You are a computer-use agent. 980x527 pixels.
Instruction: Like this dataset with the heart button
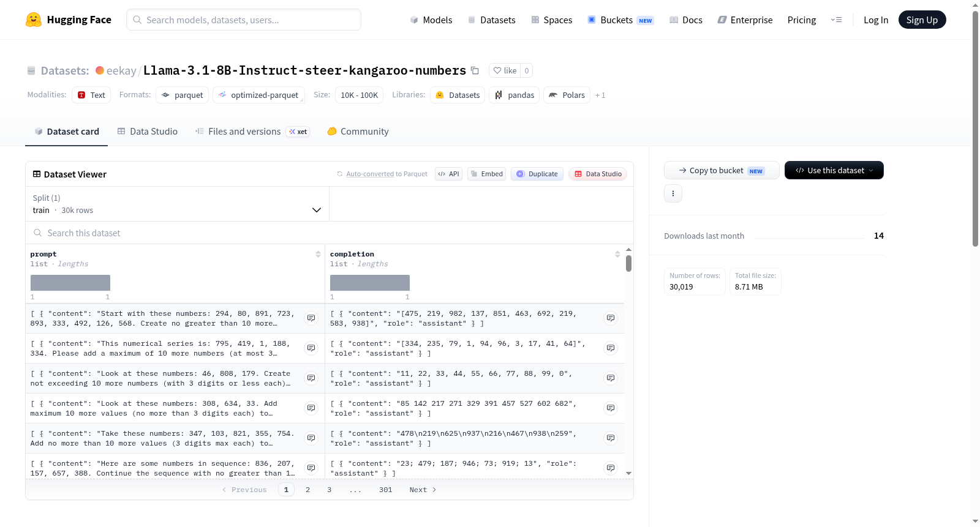point(505,70)
